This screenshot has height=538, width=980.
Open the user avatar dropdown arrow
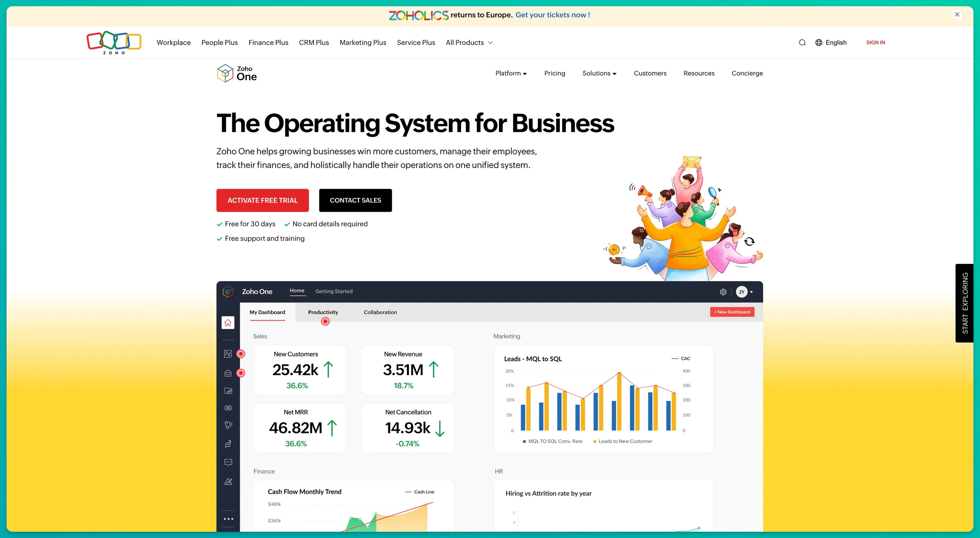pos(751,292)
